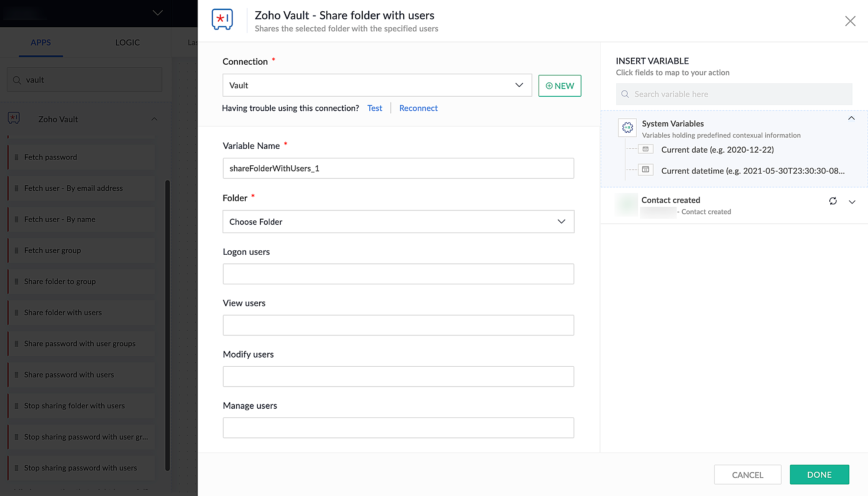Insert Current datetime variable text
The image size is (868, 496).
pyautogui.click(x=753, y=171)
